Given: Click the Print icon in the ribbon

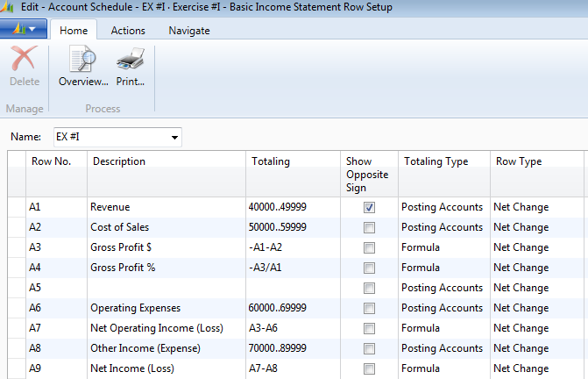Looking at the screenshot, I should (x=131, y=68).
